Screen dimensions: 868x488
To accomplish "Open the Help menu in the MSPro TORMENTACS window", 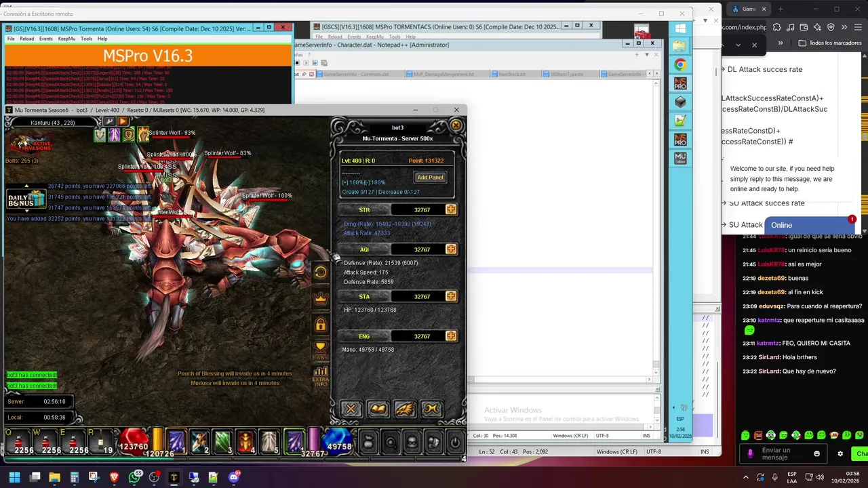I will pyautogui.click(x=411, y=37).
